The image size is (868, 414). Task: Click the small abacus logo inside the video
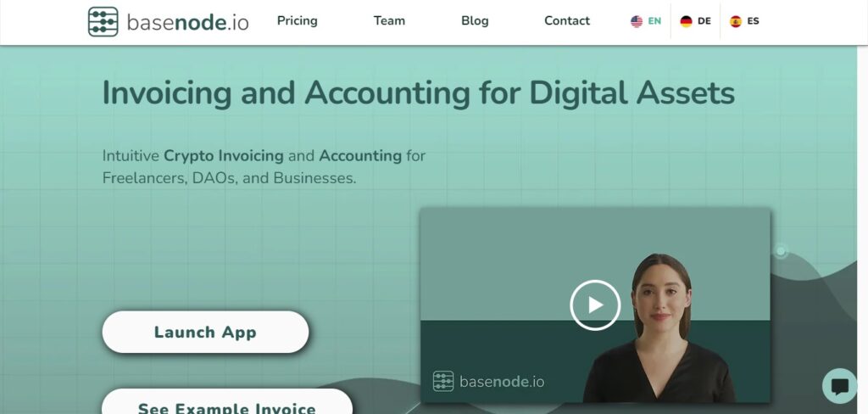coord(443,381)
